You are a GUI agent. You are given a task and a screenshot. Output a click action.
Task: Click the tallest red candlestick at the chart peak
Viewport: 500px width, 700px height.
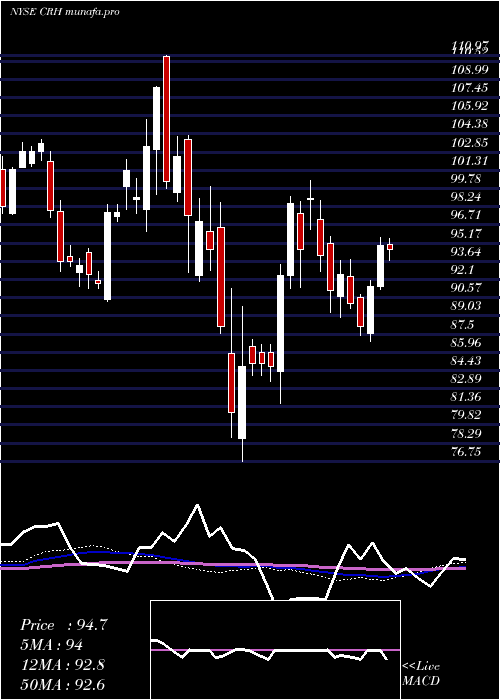tap(167, 119)
